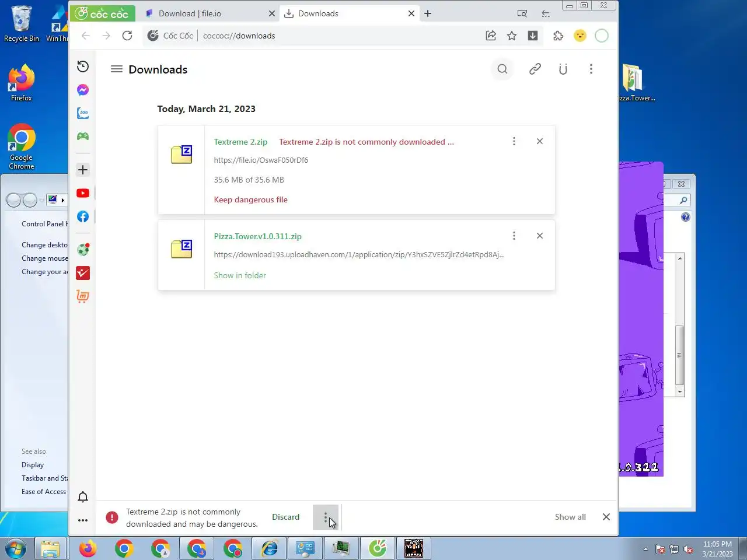
Task: Close the bottom download bar
Action: pos(606,517)
